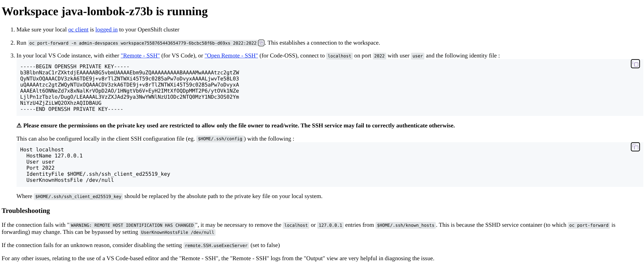This screenshot has width=644, height=270.
Task: Click the REMOTE HOST IDENTIFICATION HAS CHANGED warning code
Action: click(132, 225)
